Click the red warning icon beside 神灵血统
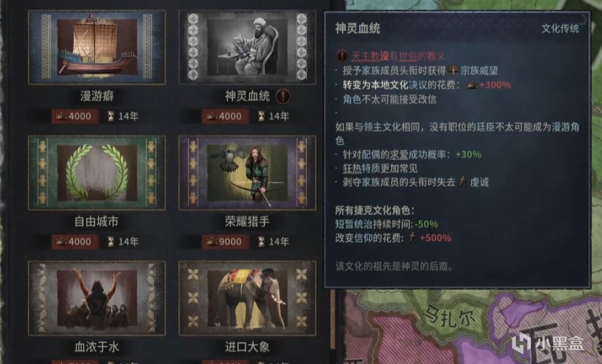602x364 pixels. pos(283,96)
